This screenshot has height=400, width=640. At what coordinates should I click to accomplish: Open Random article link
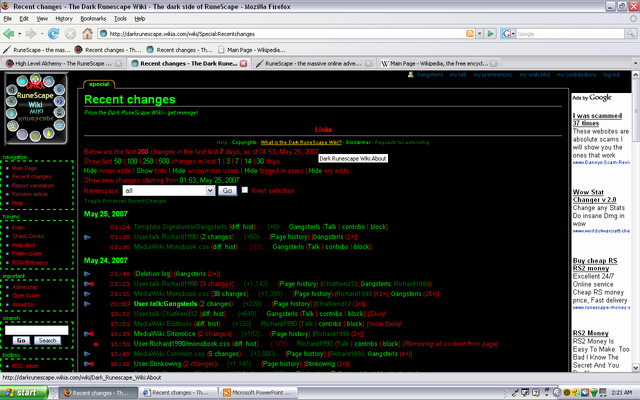coord(30,194)
